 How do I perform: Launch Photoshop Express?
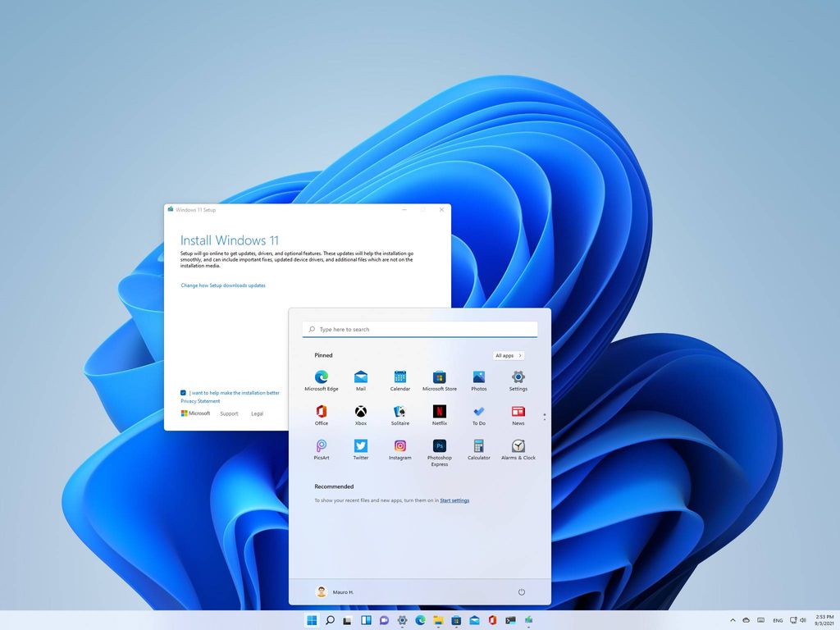pos(439,445)
